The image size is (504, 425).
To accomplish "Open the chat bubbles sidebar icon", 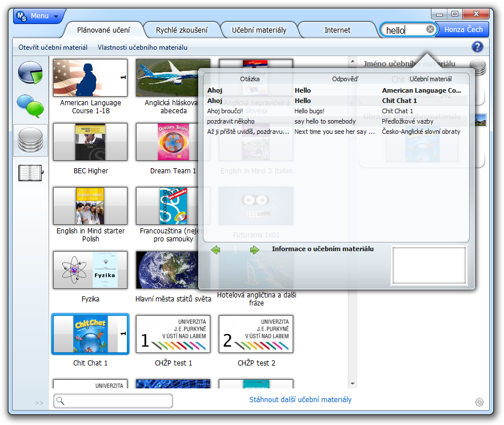I will [30, 106].
